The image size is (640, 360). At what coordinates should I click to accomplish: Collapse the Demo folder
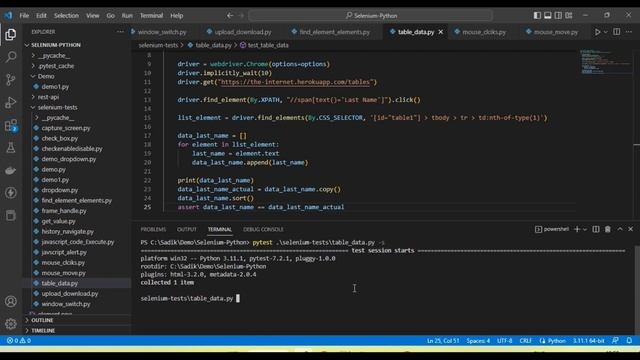(x=46, y=76)
